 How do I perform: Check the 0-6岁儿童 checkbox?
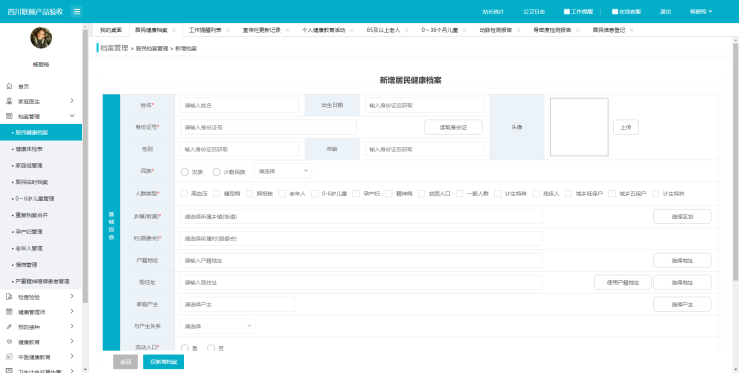315,194
